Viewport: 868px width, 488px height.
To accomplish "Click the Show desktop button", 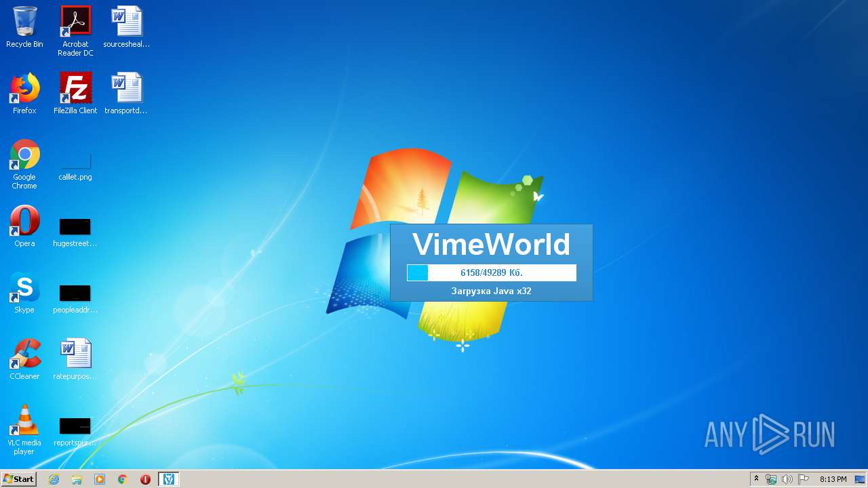I will (x=861, y=479).
